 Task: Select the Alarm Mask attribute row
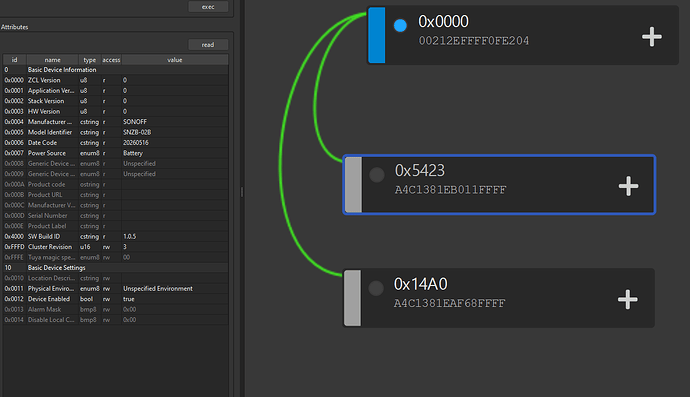pyautogui.click(x=116, y=309)
